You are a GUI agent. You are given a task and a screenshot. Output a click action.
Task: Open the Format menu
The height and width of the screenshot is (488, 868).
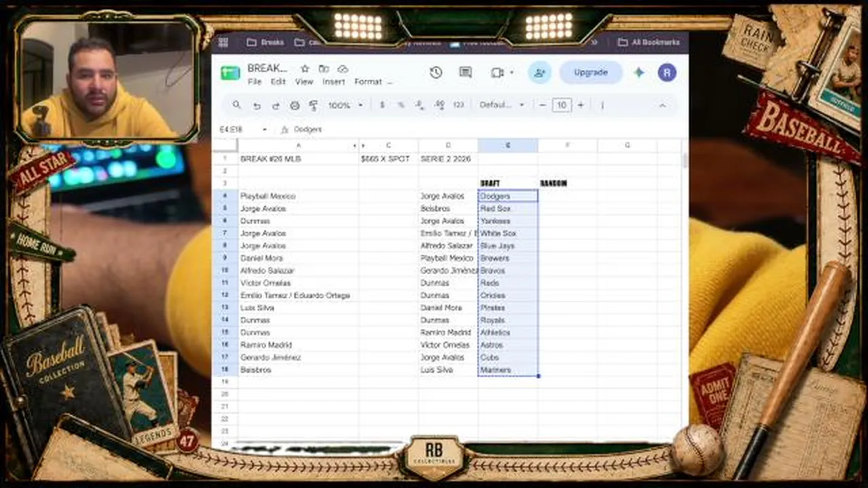pos(368,82)
